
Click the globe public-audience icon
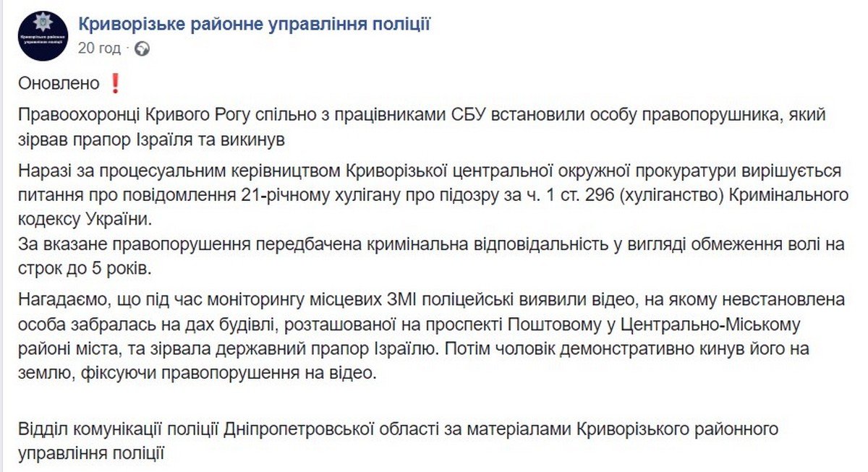pos(142,49)
